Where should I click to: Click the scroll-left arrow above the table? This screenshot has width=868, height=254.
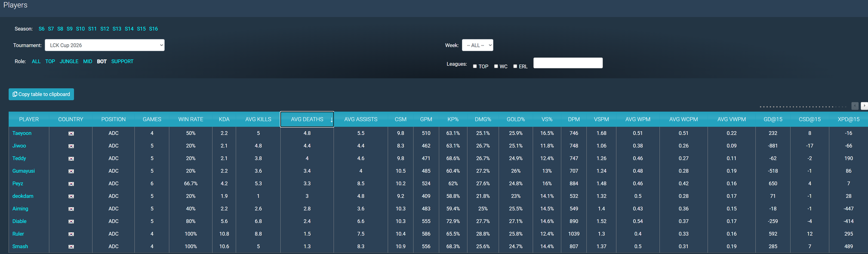coord(855,106)
